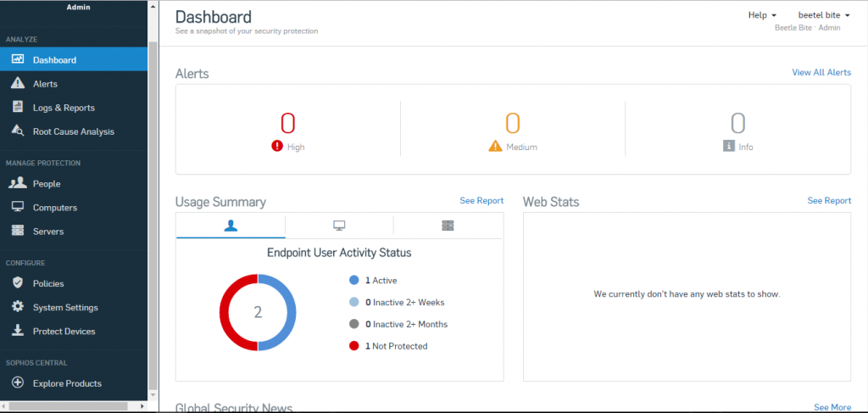The image size is (868, 413).
Task: Open the People section
Action: pos(74,183)
